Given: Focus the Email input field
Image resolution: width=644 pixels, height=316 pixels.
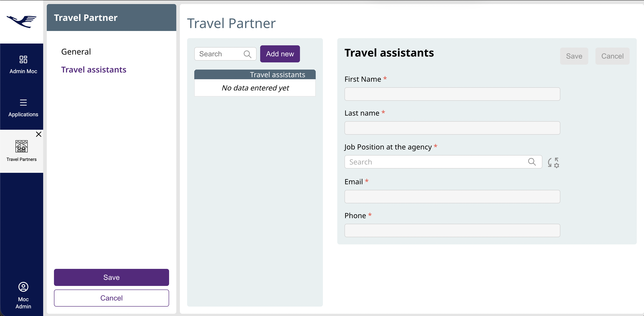Looking at the screenshot, I should [452, 197].
